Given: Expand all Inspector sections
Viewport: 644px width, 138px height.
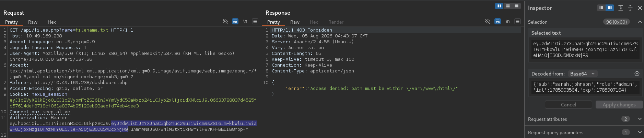Looking at the screenshot, I should pos(621,8).
